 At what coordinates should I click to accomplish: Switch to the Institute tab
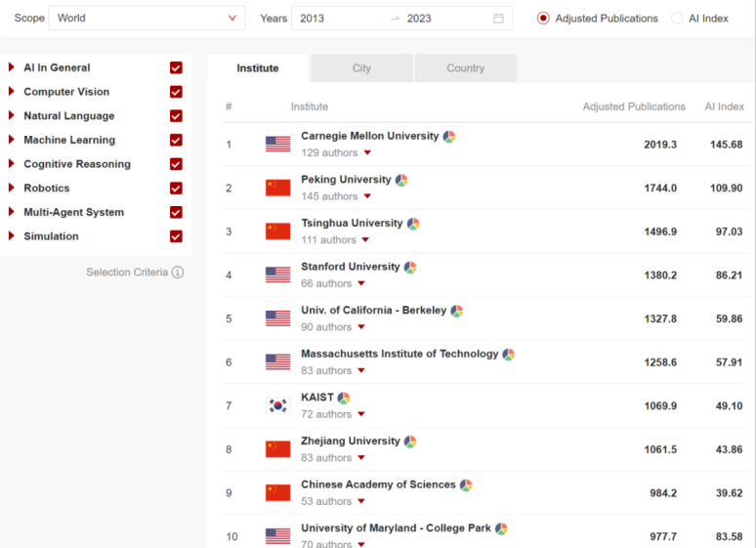coord(258,68)
